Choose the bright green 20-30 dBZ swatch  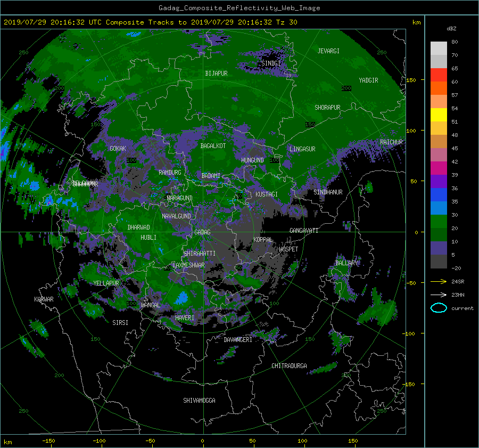(x=439, y=222)
